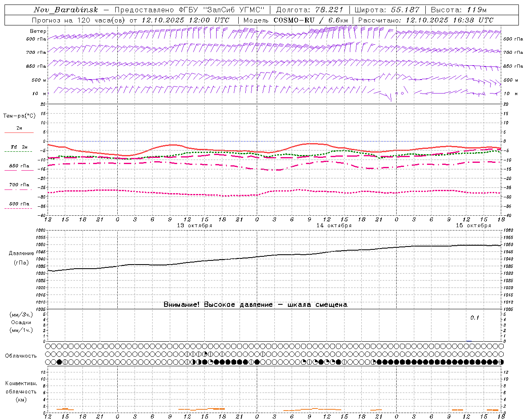This screenshot has height=420, width=525.
Task: Click the 0.1 precipitation value
Action: click(x=475, y=317)
